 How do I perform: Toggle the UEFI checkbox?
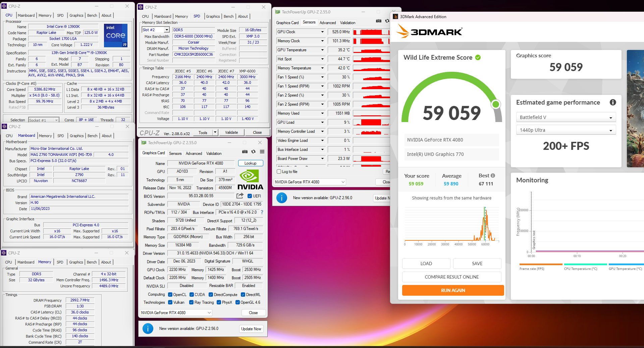tap(250, 196)
